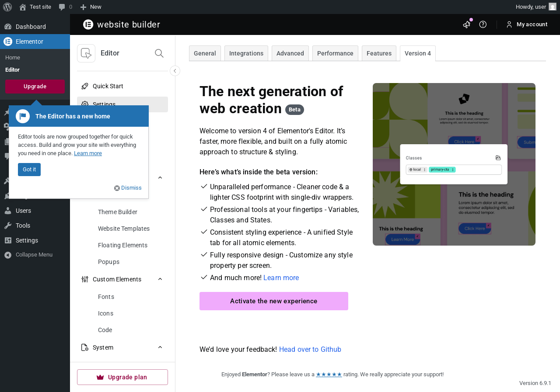The height and width of the screenshot is (392, 560).
Task: Click the help question mark icon
Action: click(x=483, y=24)
